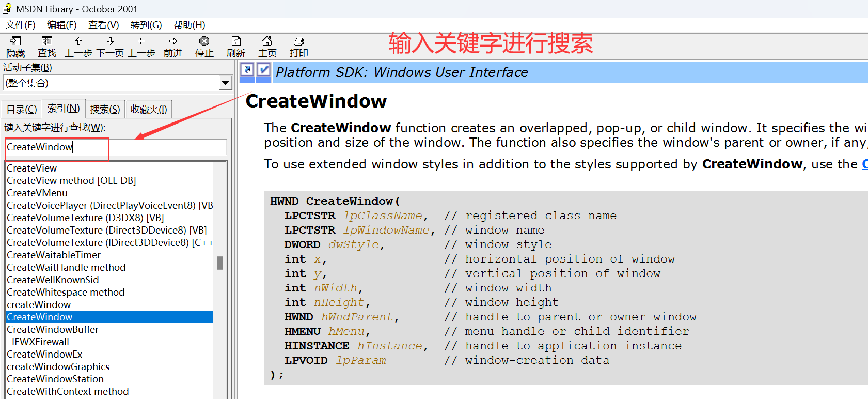868x399 pixels.
Task: Click the lpClassName parameter in code block
Action: [383, 216]
